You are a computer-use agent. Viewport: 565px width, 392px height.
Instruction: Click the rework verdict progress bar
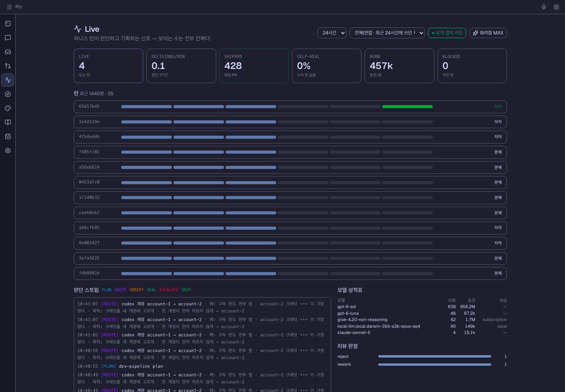point(435,364)
